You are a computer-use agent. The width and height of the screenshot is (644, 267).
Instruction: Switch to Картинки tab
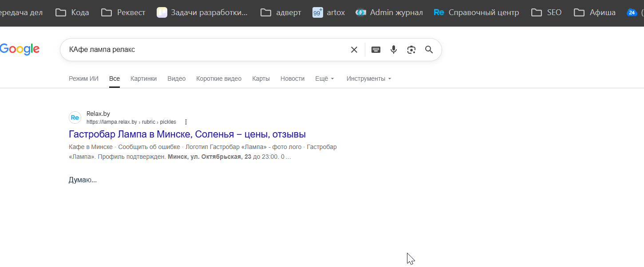(x=143, y=79)
